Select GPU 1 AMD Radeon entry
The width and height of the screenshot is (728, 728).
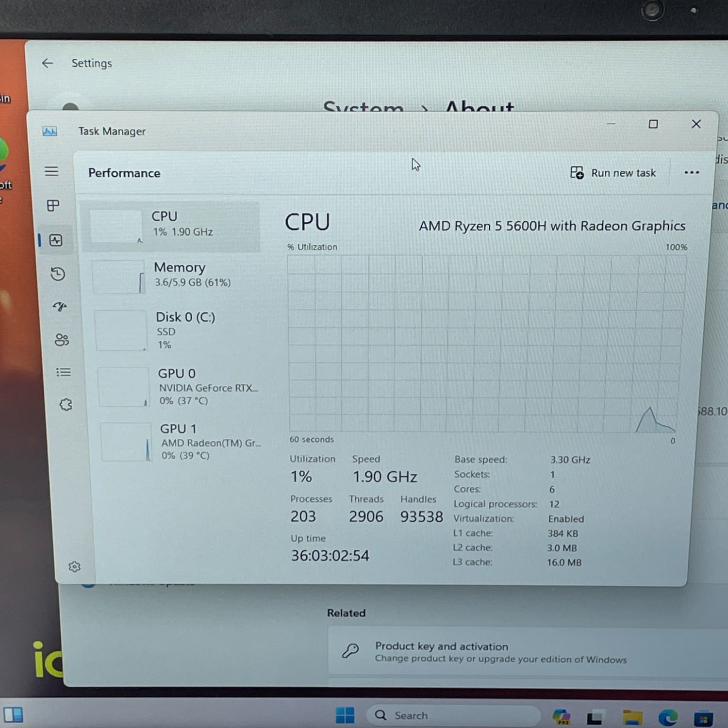click(x=182, y=442)
